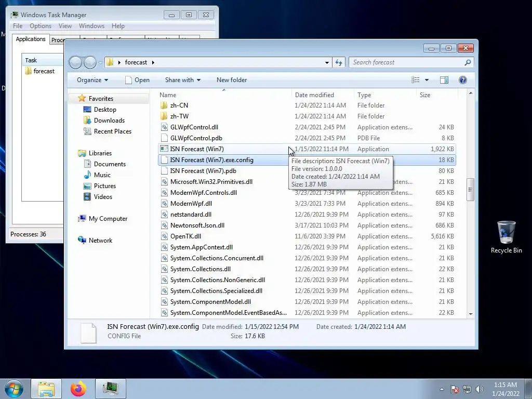Open the views dropdown arrow

pos(427,80)
